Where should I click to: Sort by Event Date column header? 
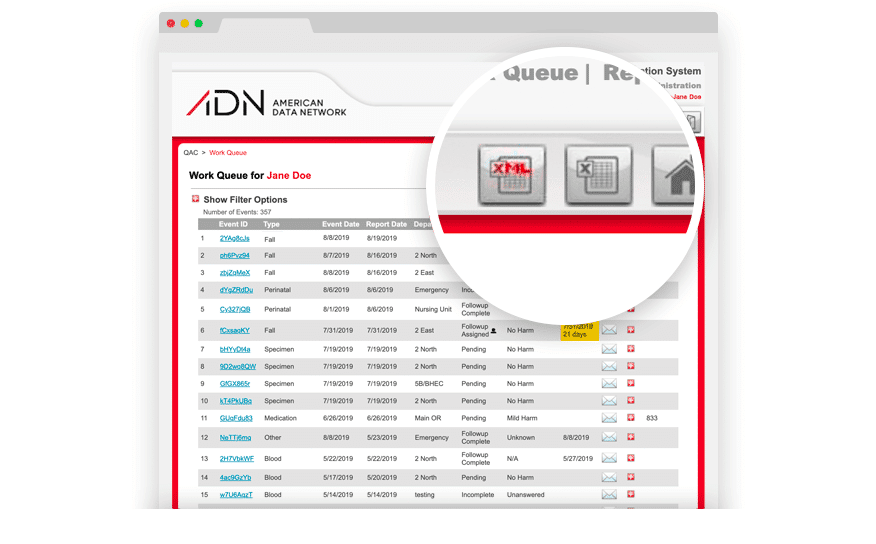click(x=340, y=224)
